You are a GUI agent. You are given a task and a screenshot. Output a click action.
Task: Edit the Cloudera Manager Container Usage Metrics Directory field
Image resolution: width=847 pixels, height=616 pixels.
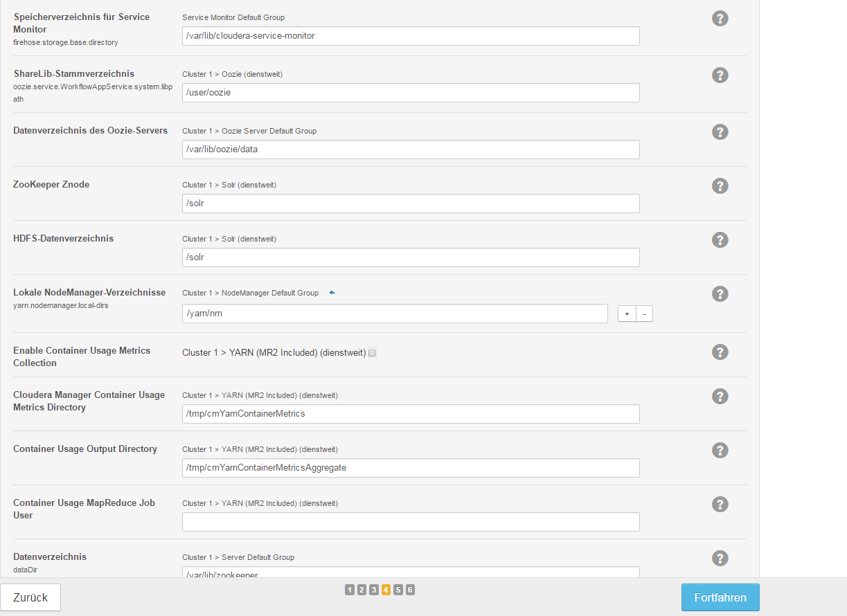point(410,414)
